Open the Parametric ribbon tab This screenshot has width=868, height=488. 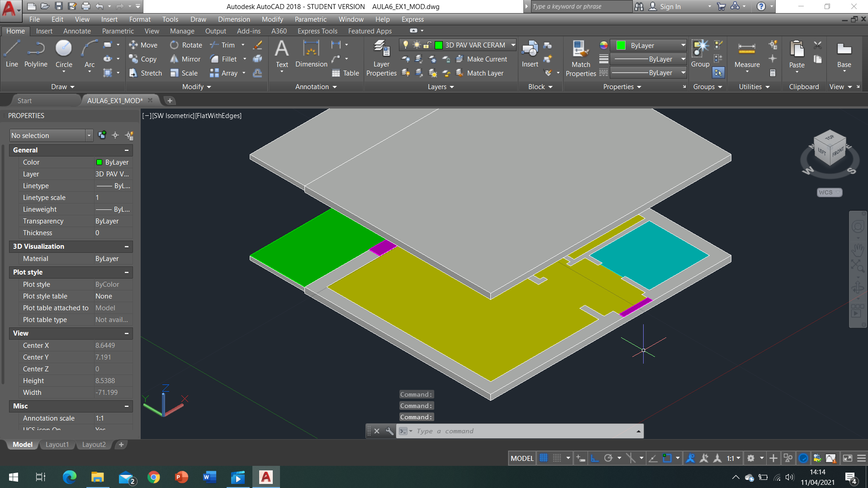pos(118,31)
